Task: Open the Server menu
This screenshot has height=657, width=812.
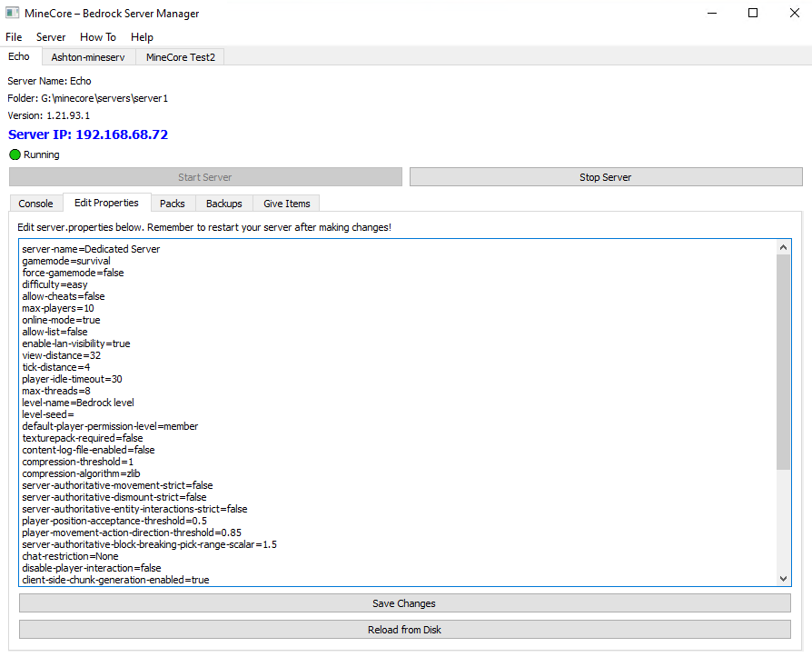Action: (x=51, y=37)
